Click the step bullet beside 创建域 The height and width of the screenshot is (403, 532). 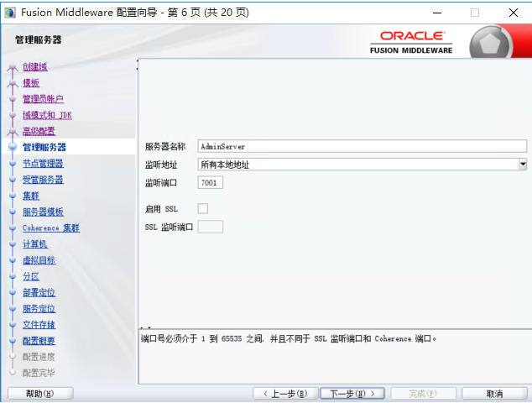pos(13,67)
